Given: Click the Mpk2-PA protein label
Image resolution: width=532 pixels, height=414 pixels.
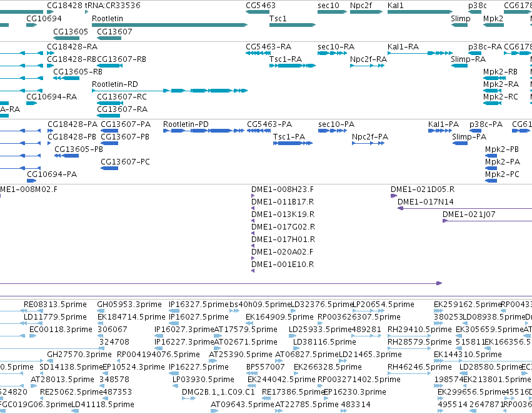Looking at the screenshot, I should [x=503, y=162].
